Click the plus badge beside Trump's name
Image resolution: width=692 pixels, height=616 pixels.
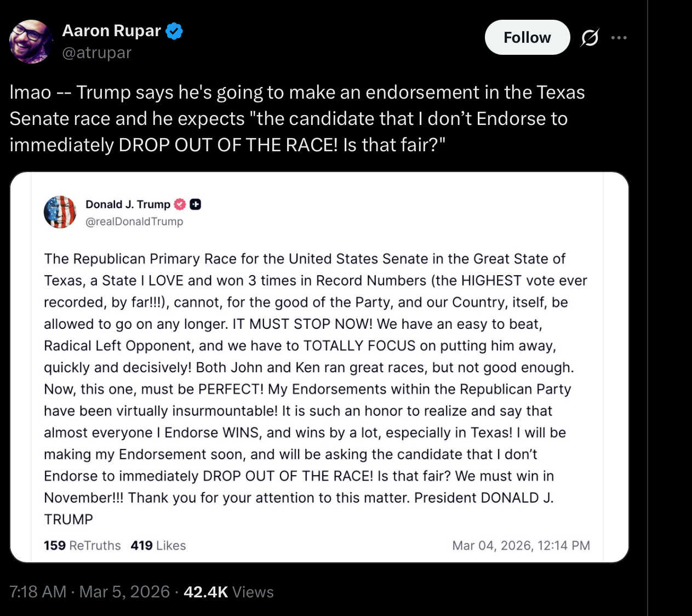coord(196,204)
